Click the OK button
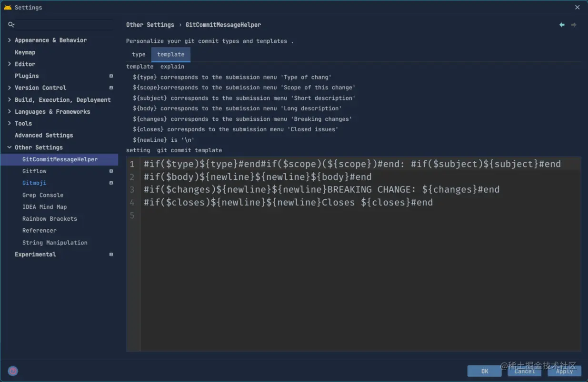This screenshot has height=382, width=588. coord(485,371)
